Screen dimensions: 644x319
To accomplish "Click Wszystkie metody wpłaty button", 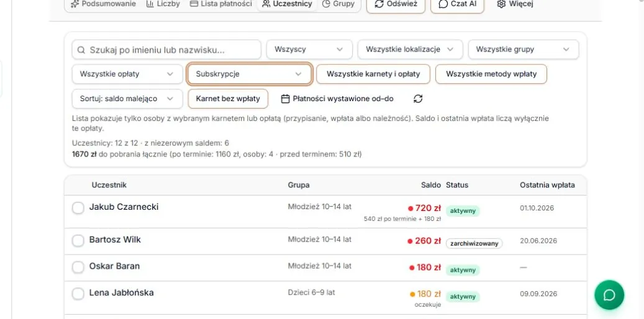I will pos(491,74).
